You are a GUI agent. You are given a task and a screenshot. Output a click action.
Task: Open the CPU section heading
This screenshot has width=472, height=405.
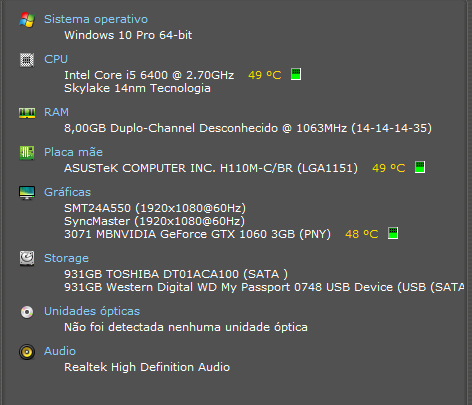coord(56,59)
